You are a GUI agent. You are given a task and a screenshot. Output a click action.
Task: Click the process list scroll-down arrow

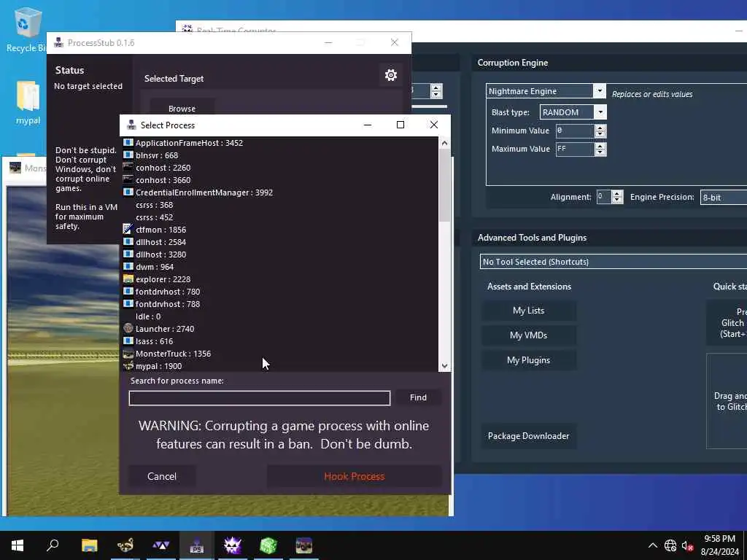[x=444, y=366]
